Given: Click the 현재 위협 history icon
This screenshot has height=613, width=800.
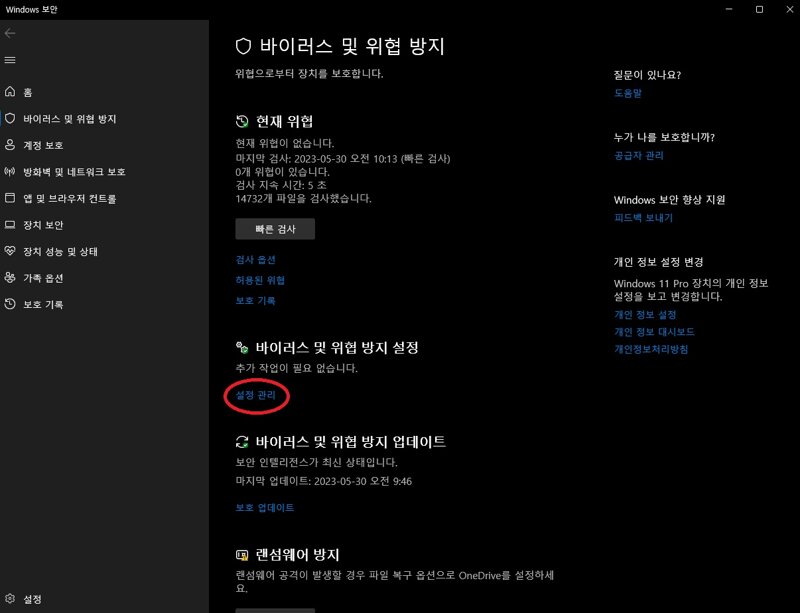Looking at the screenshot, I should pos(242,121).
